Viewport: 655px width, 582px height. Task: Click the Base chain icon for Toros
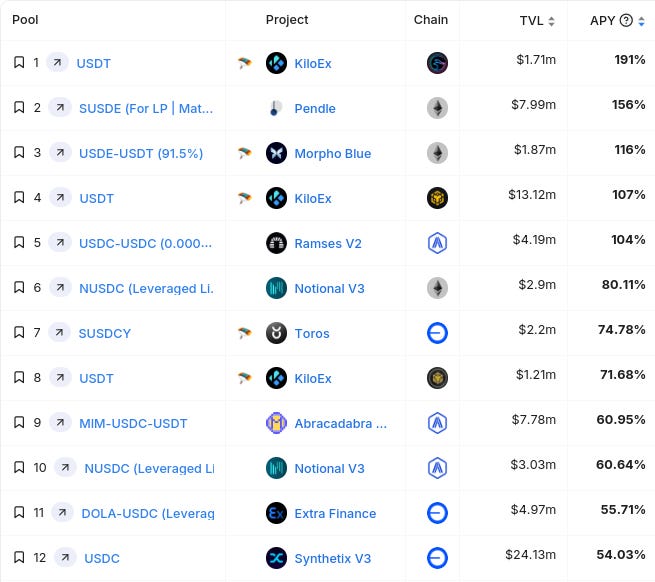point(437,333)
